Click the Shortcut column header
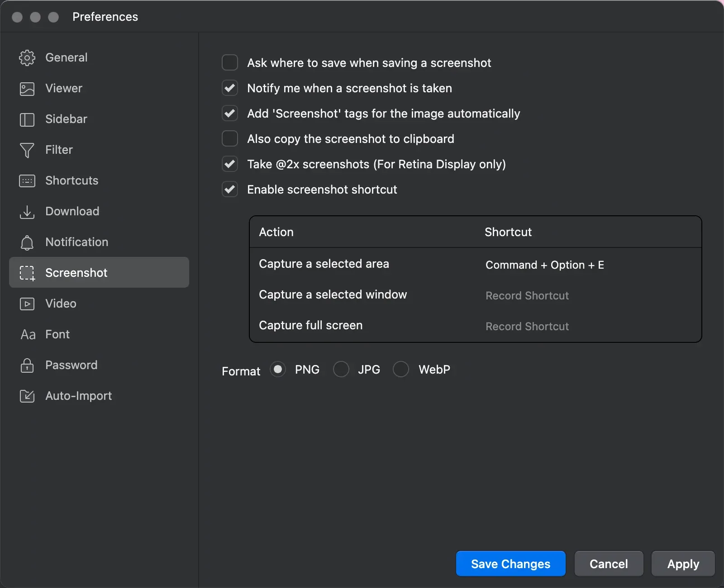 click(508, 232)
